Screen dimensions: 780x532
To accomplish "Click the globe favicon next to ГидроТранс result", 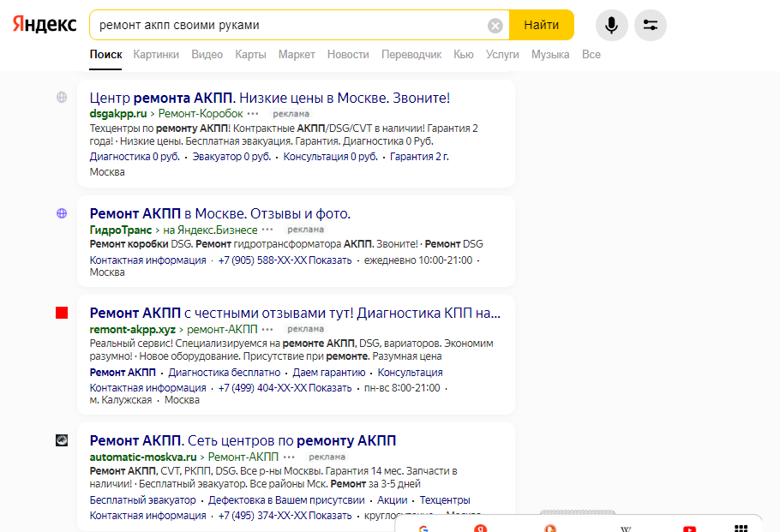I will 62,213.
